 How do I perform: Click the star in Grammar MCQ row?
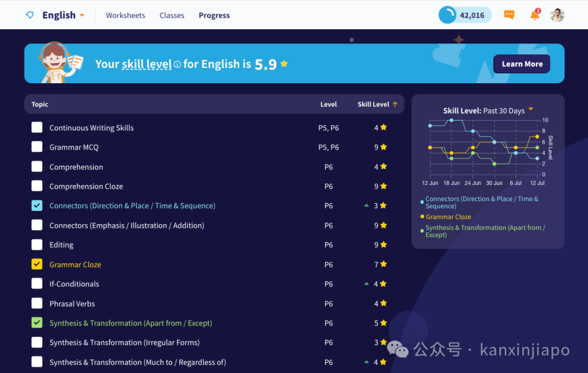(x=383, y=147)
